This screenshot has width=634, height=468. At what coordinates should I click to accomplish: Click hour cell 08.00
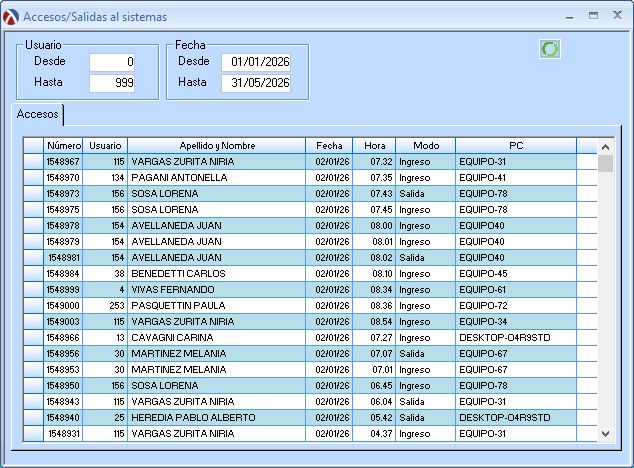point(374,226)
